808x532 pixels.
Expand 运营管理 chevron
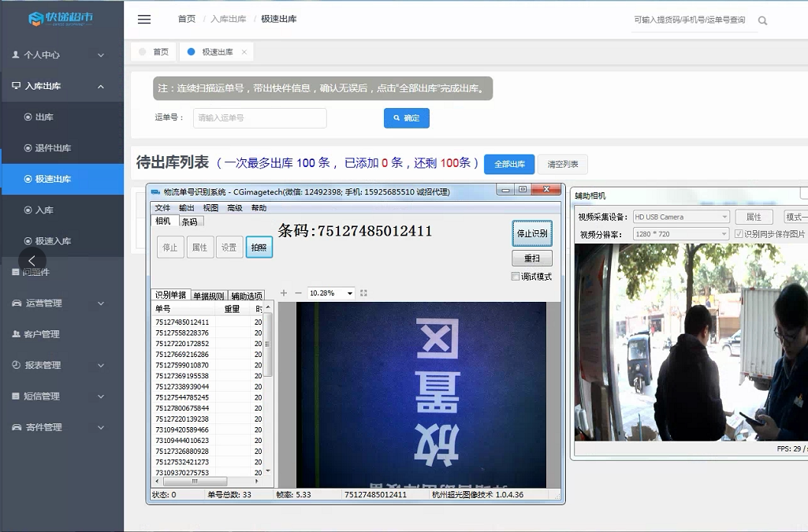(x=101, y=303)
